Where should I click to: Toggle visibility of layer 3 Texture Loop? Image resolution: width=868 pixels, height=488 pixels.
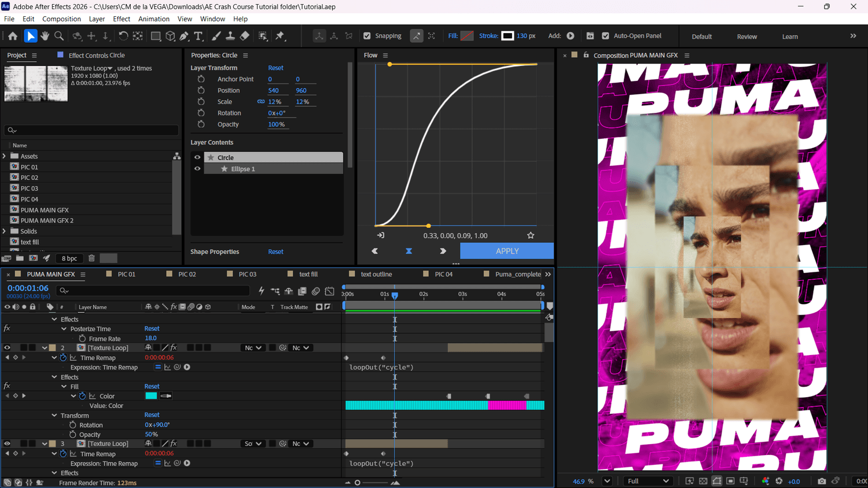tap(8, 443)
